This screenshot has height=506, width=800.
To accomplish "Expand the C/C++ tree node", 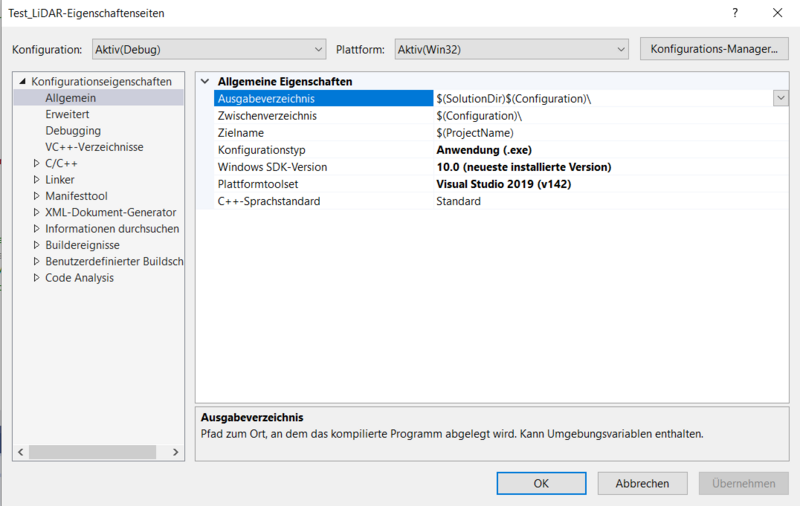I will coord(36,163).
